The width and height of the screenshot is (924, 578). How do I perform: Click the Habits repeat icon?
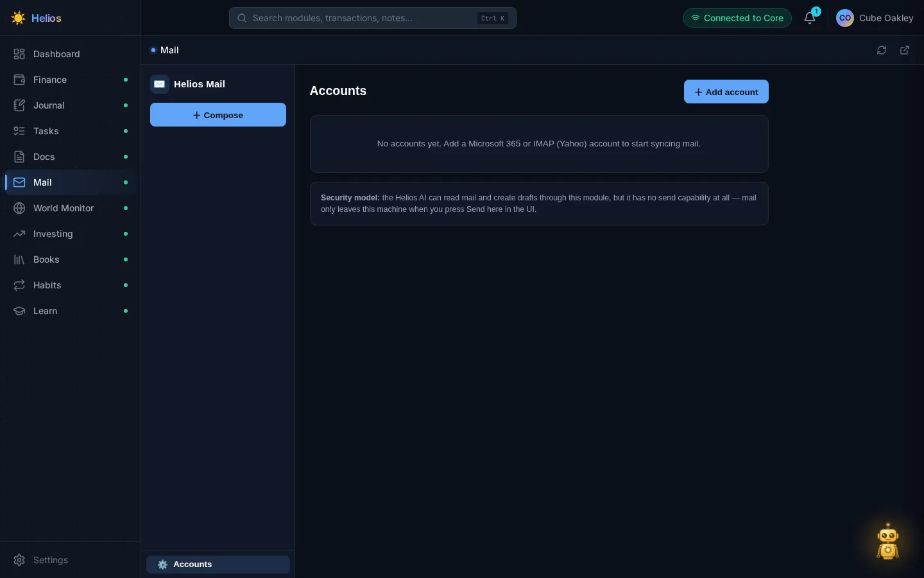click(19, 285)
